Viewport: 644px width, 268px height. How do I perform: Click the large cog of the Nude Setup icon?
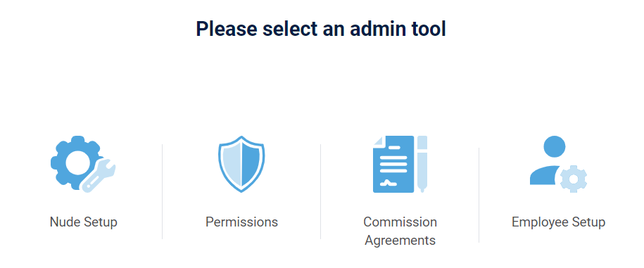click(75, 162)
